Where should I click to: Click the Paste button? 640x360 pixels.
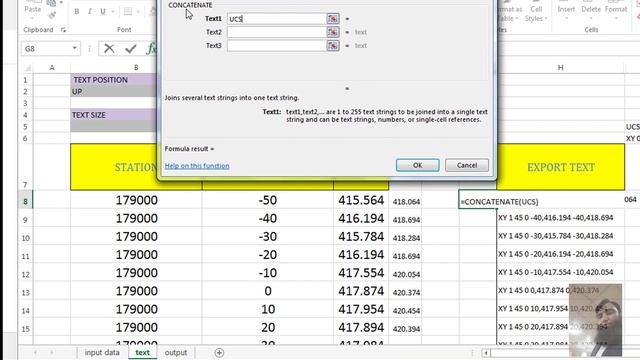coord(33,9)
